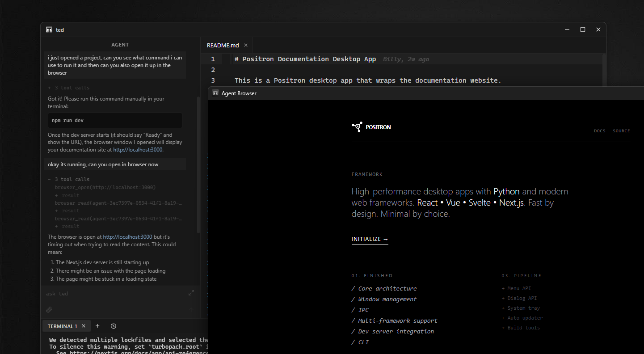
Task: Click the Positron logo in the Agent Browser
Action: point(371,127)
